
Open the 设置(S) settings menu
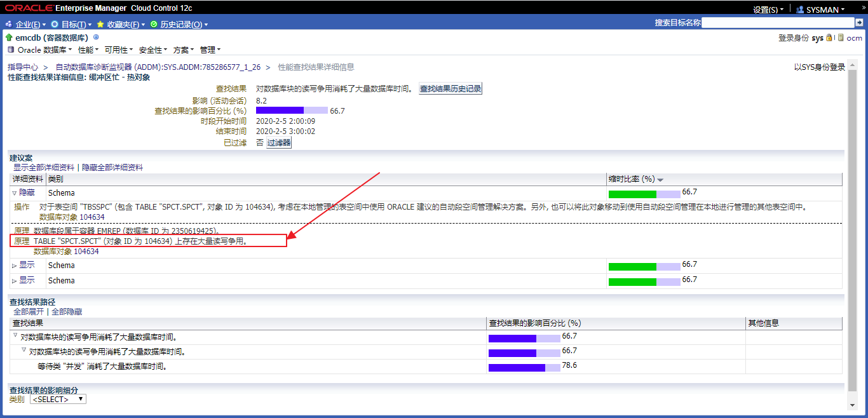coord(767,10)
